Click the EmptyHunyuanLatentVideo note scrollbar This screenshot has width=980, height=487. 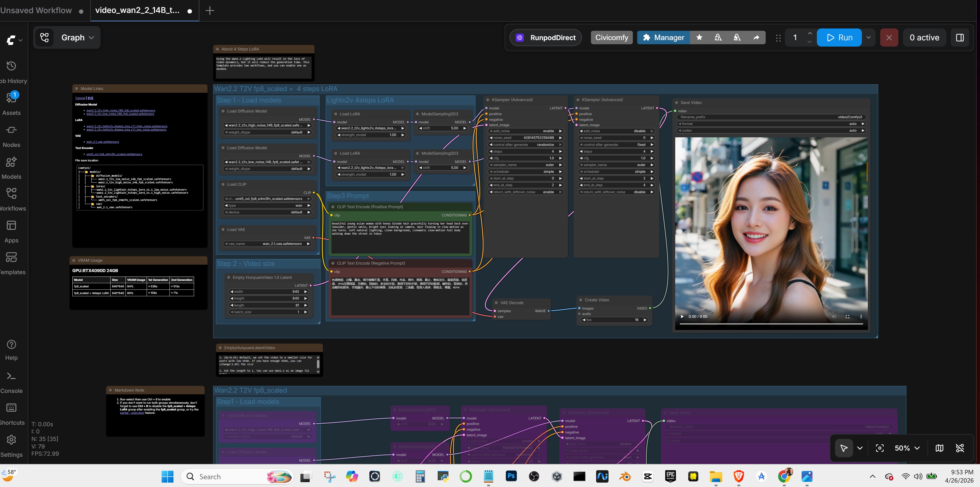coord(318,364)
